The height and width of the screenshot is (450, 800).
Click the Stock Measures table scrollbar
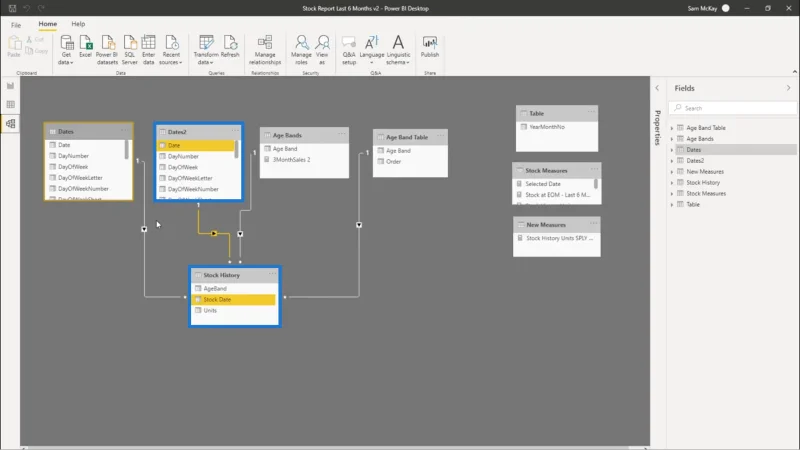[596, 184]
